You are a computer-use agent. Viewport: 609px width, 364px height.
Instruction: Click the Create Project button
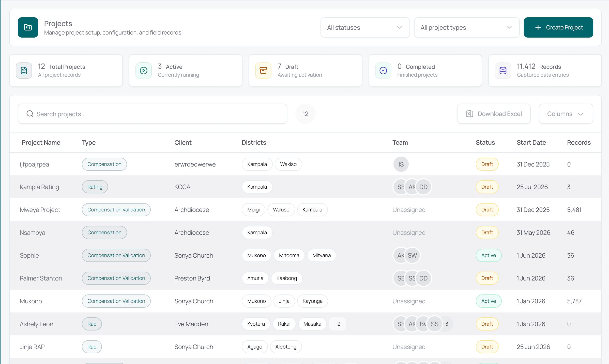pos(558,27)
